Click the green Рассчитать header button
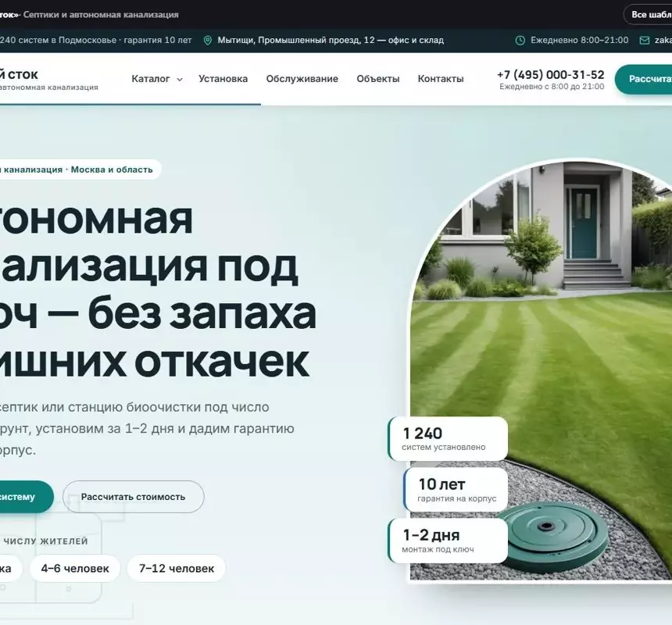672x625 pixels. pyautogui.click(x=643, y=79)
